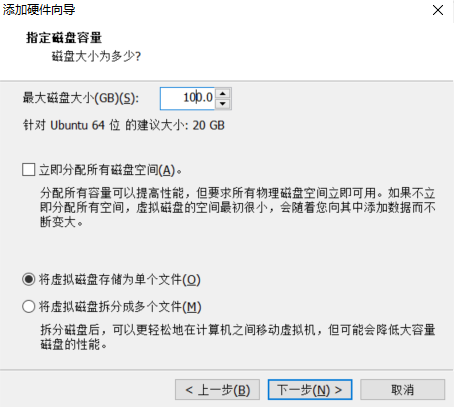Select the 将虚拟磁盘拆分成多个文件 radio button

29,306
